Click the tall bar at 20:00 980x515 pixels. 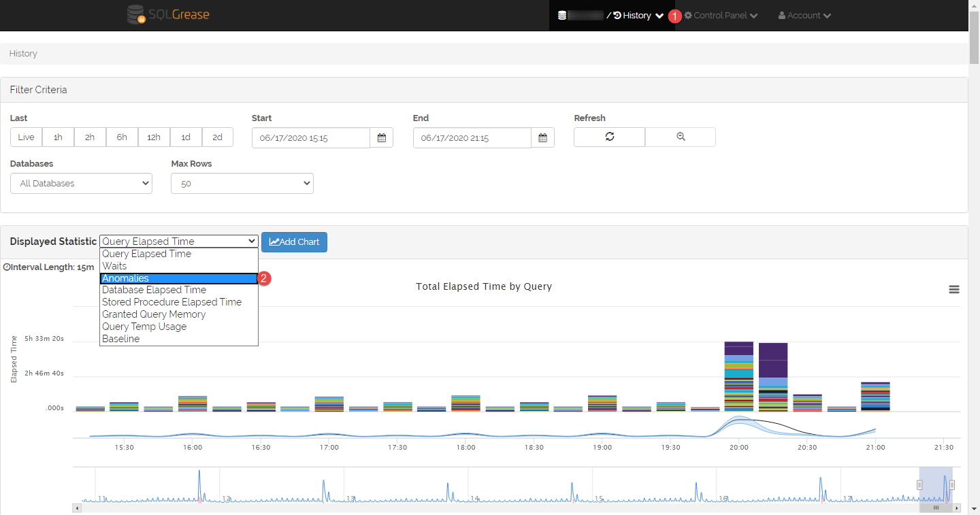point(739,376)
